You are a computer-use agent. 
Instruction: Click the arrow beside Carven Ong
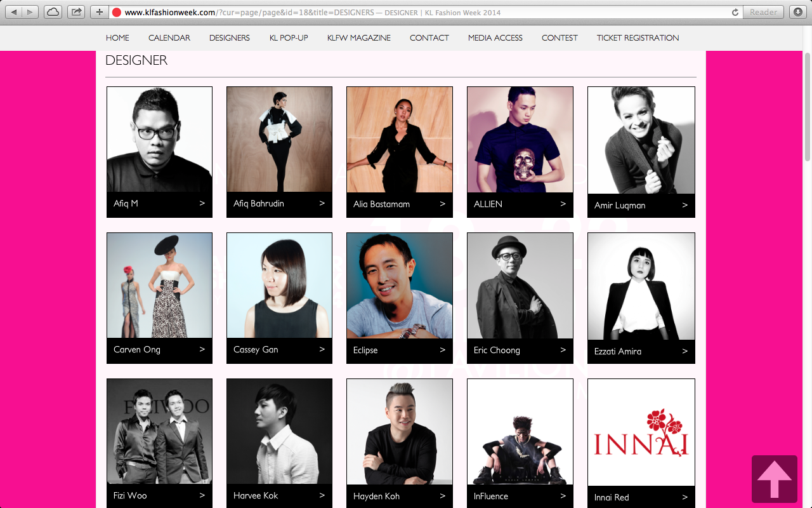202,349
